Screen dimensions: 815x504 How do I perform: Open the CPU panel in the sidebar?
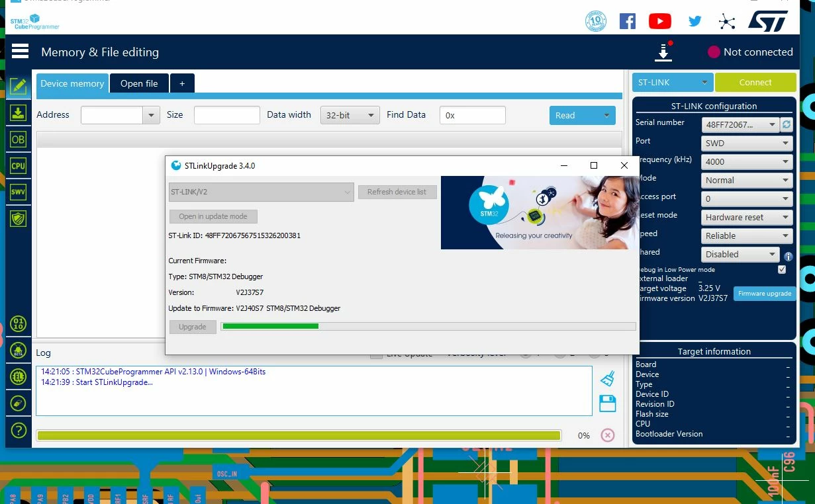(18, 166)
